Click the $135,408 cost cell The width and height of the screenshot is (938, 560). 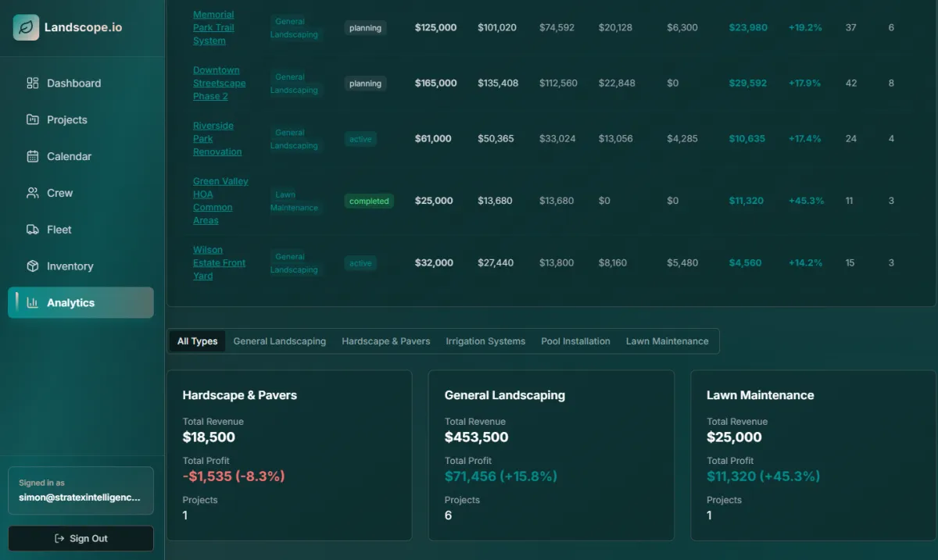click(x=498, y=83)
